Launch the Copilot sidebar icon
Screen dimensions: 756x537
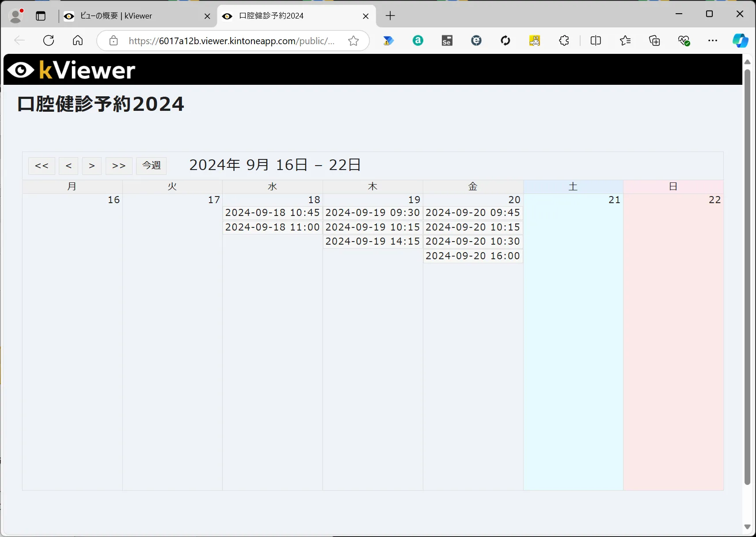click(x=740, y=41)
